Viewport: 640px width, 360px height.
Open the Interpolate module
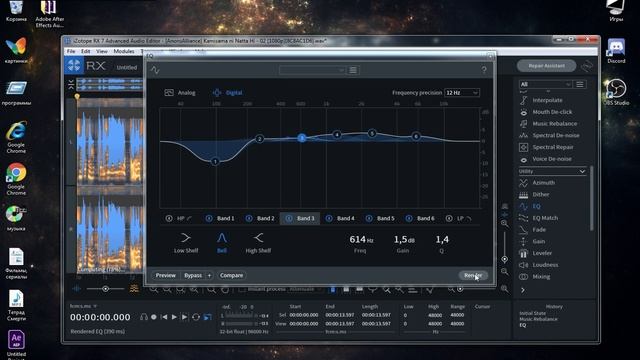pyautogui.click(x=547, y=100)
